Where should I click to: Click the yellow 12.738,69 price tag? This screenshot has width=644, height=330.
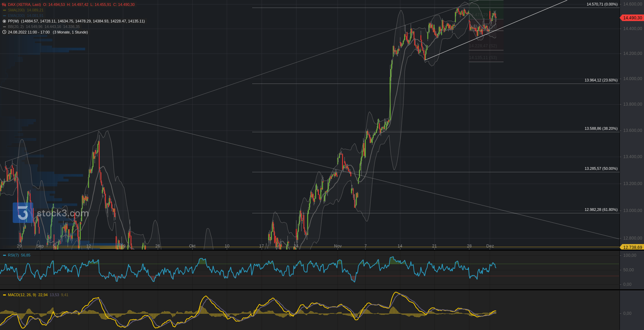point(632,247)
